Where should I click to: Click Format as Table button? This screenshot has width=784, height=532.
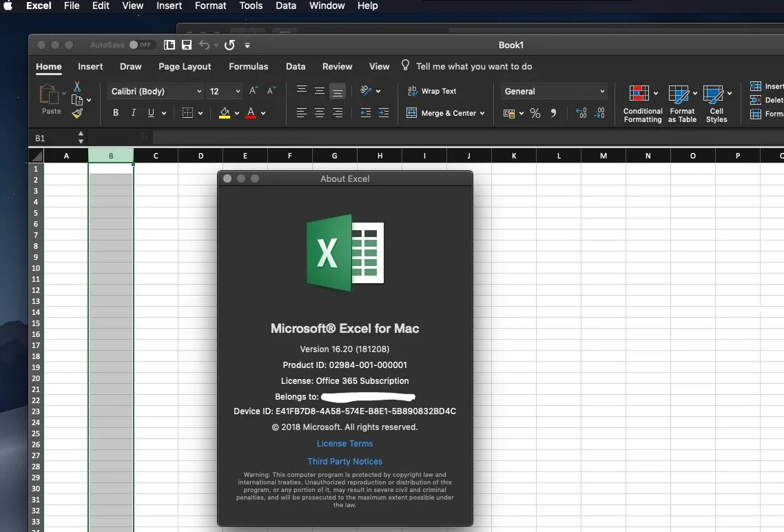pos(682,103)
